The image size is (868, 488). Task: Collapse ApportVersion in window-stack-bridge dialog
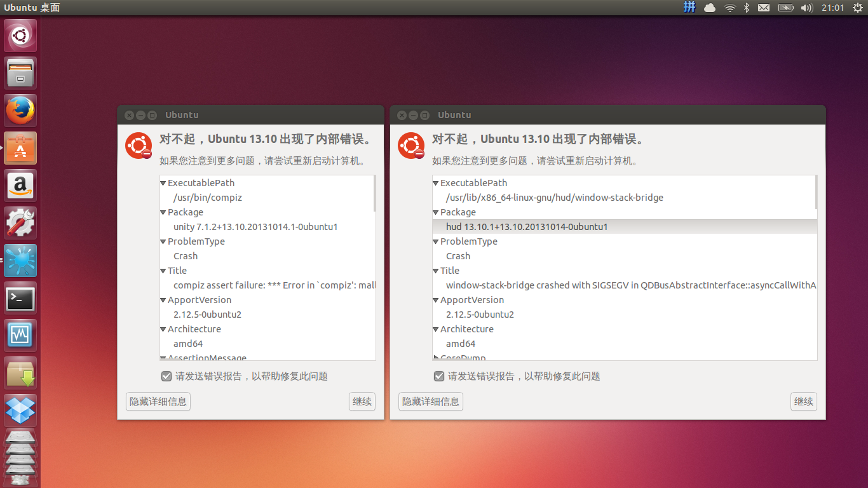tap(436, 300)
